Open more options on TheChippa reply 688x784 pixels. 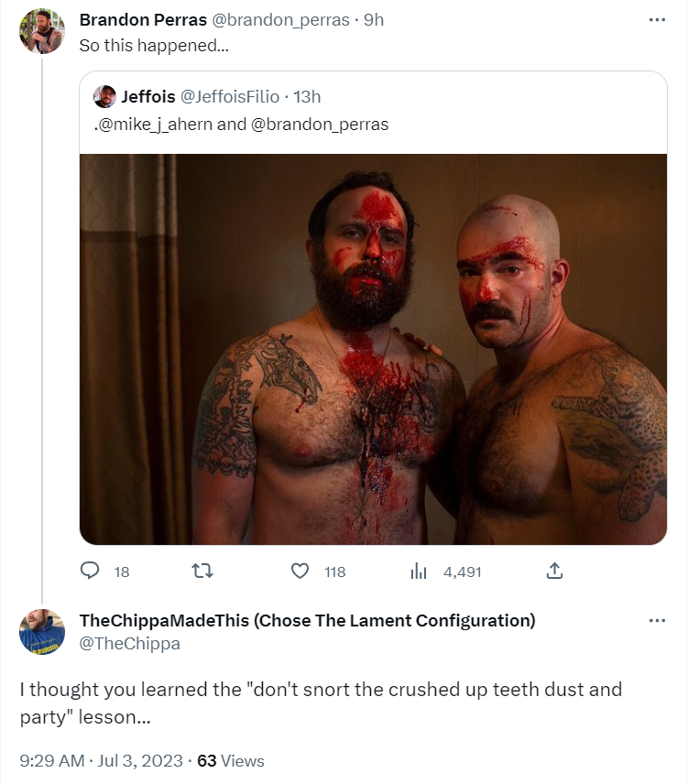coord(657,621)
